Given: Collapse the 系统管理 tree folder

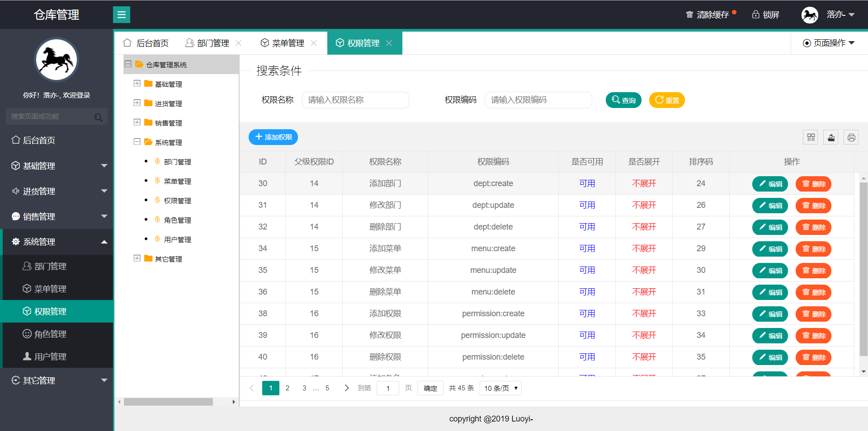Looking at the screenshot, I should click(137, 142).
